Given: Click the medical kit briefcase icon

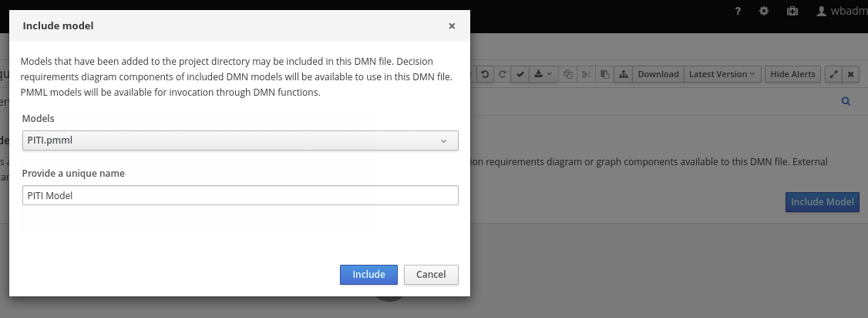Looking at the screenshot, I should 792,11.
